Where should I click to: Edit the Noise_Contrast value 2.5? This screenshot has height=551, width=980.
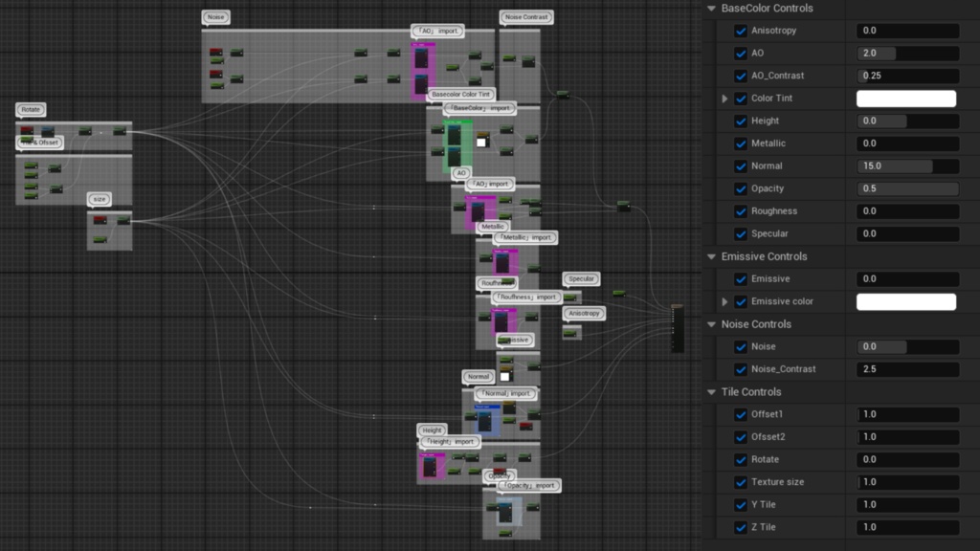907,369
